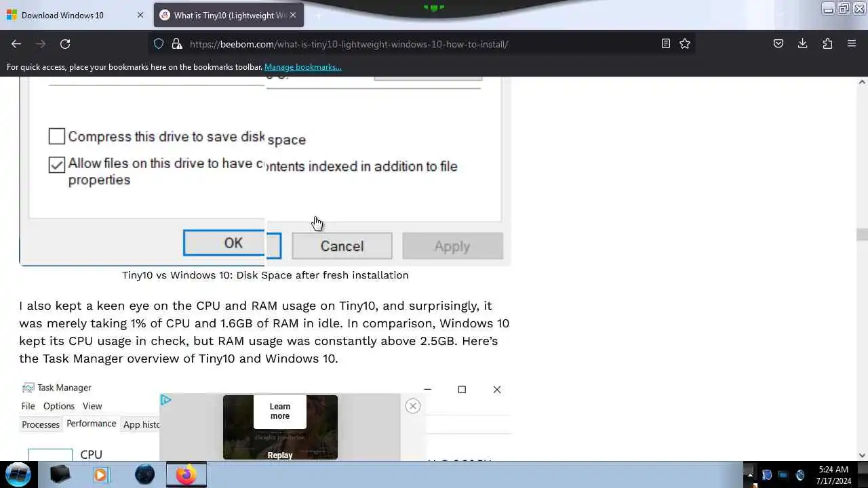The image size is (868, 488).
Task: View site security padlock information
Action: (x=177, y=43)
